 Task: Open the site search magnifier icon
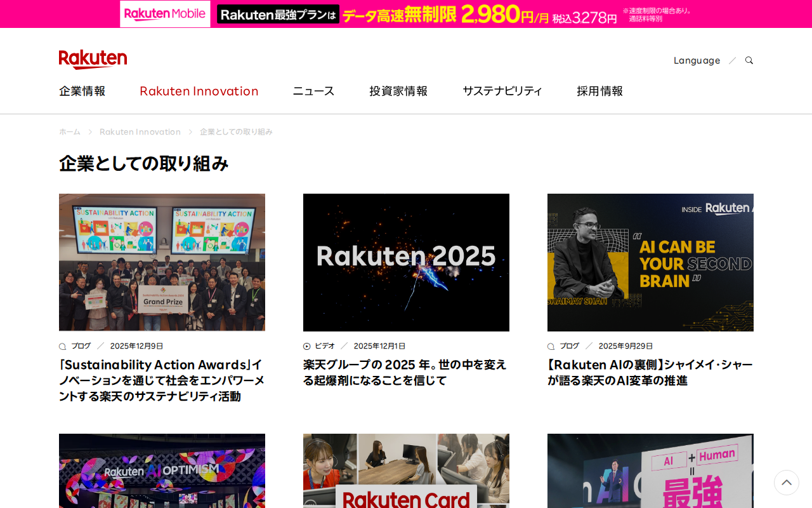(x=749, y=60)
